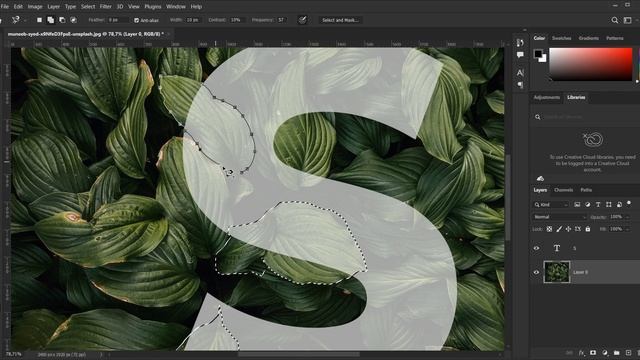The image size is (640, 360).
Task: Switch to the Adjustments tab
Action: pos(547,97)
